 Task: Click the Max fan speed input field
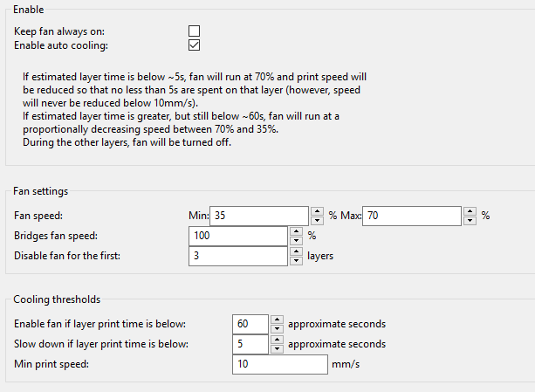pos(412,216)
